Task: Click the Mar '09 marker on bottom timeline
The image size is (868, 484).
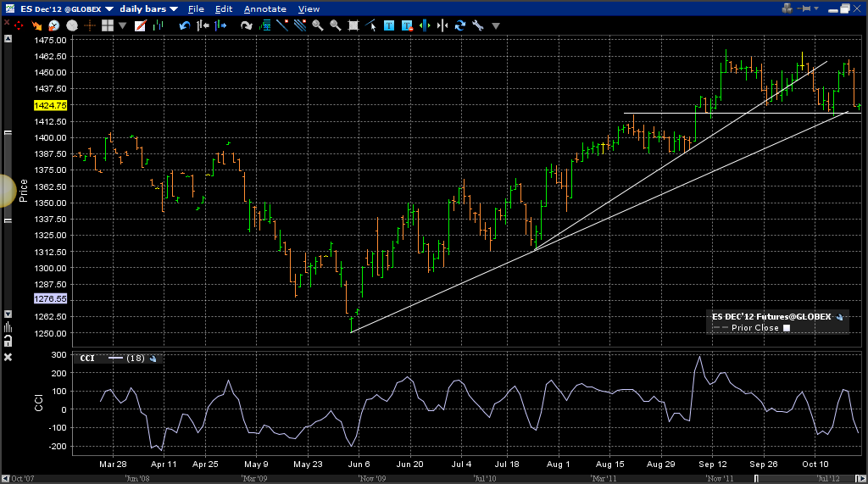Action: 254,478
